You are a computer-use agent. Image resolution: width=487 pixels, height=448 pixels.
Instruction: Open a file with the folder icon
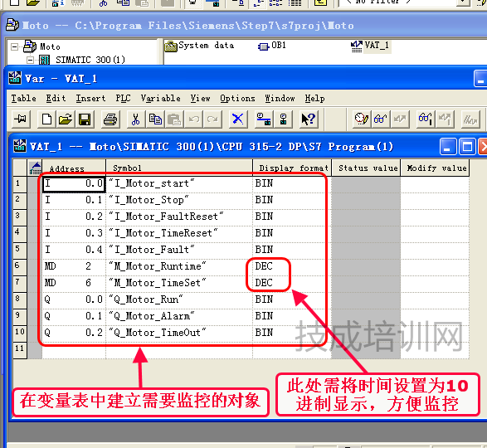pyautogui.click(x=66, y=119)
